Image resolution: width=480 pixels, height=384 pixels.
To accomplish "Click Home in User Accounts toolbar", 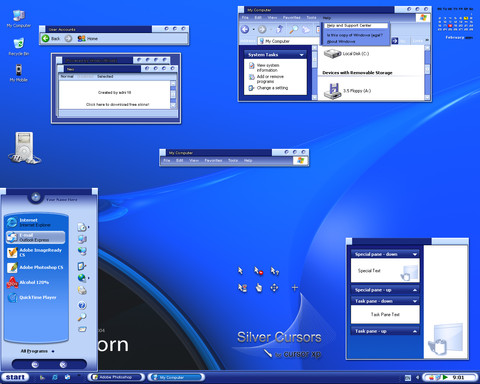I will [x=88, y=39].
